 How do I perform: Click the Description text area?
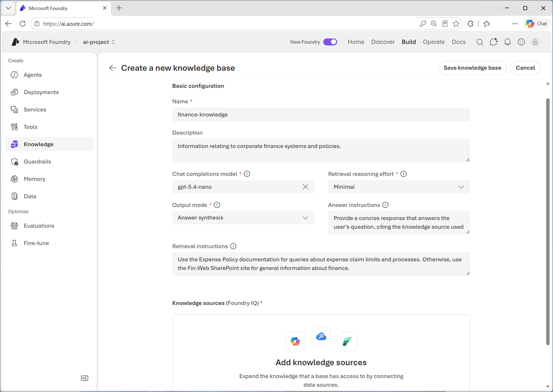tap(321, 151)
